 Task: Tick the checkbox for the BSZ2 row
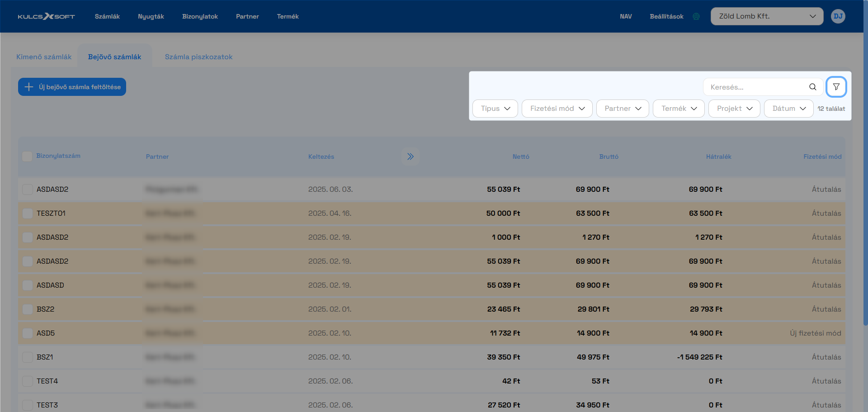(27, 309)
